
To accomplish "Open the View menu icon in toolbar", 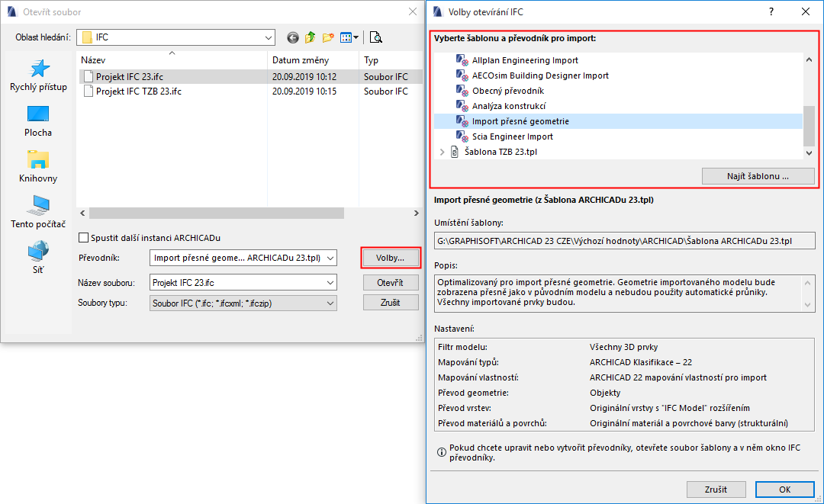I will point(349,37).
